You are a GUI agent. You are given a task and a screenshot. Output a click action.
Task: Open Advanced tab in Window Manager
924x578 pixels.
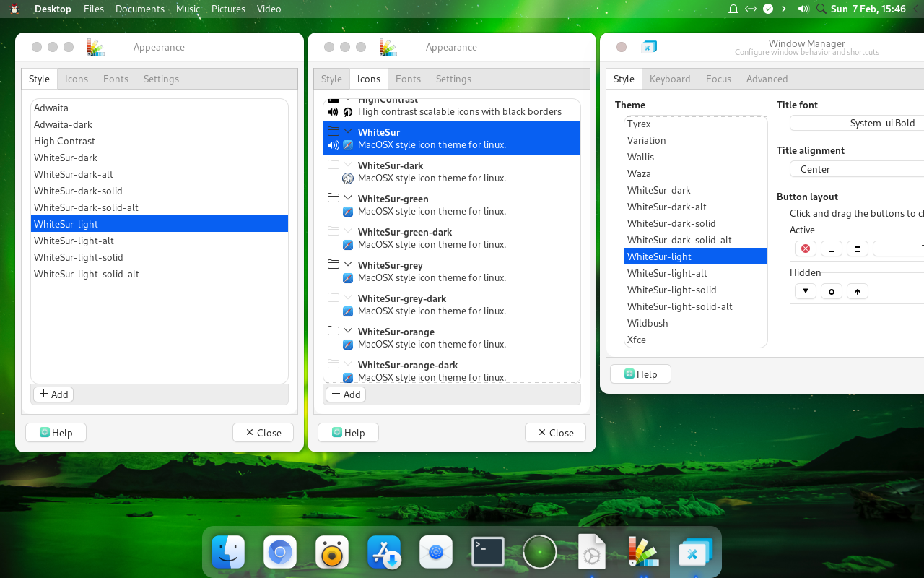tap(767, 79)
